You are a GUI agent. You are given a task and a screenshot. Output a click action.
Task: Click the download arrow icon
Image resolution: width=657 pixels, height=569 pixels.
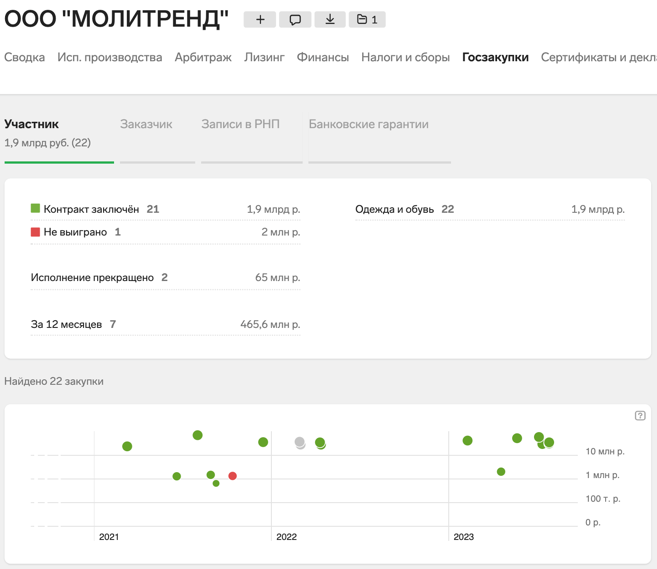pos(330,19)
